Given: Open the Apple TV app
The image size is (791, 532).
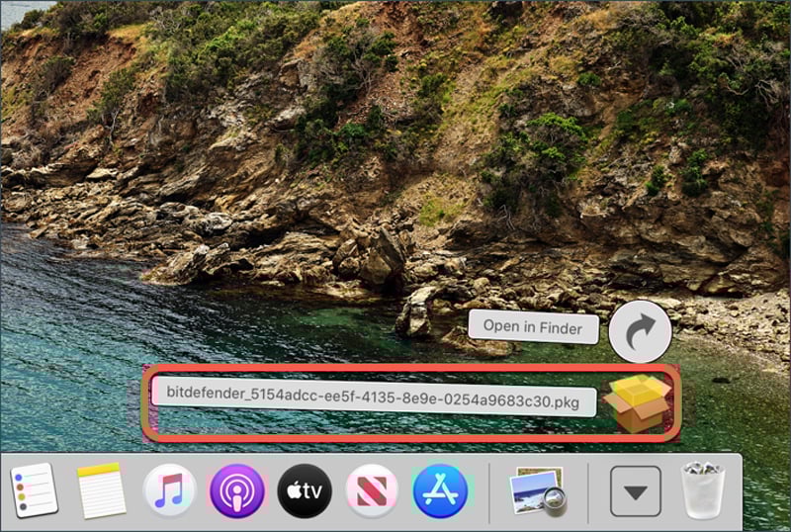Looking at the screenshot, I should (x=305, y=491).
